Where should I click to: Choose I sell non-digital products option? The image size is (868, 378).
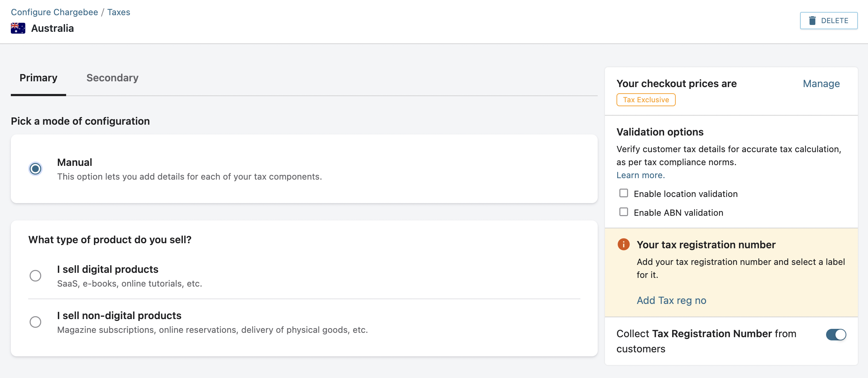tap(35, 322)
